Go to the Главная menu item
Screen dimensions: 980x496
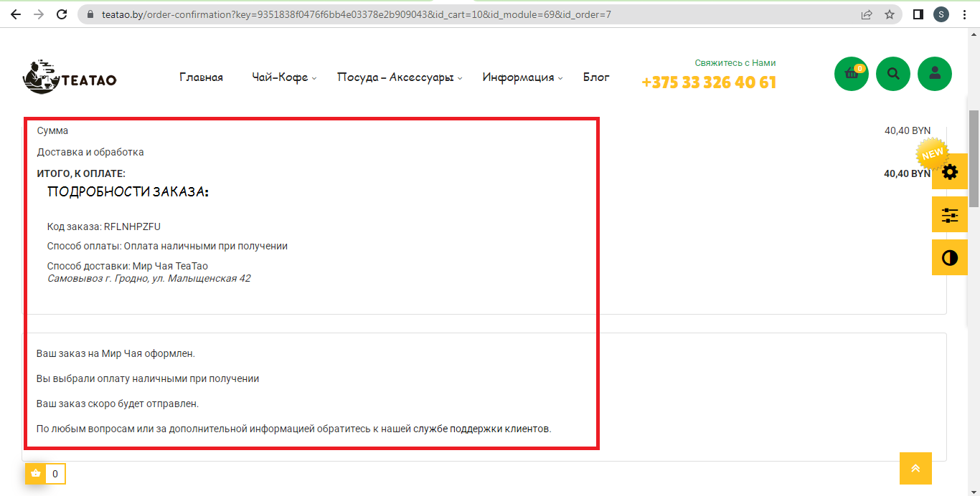coord(201,77)
